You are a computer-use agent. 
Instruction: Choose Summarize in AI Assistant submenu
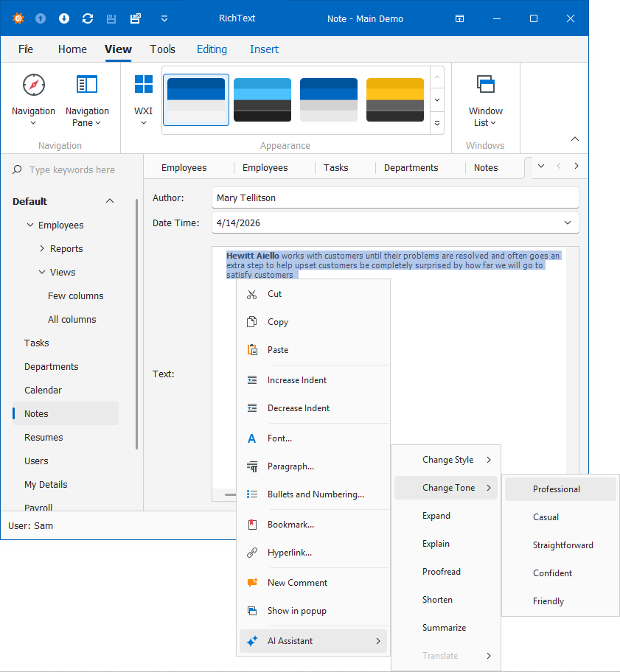(446, 628)
